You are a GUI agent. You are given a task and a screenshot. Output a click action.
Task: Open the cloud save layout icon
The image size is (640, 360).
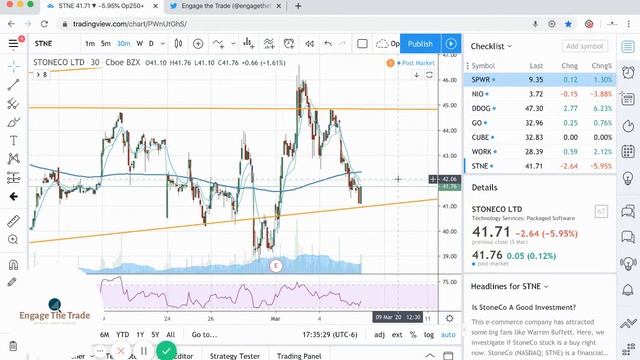(x=382, y=43)
